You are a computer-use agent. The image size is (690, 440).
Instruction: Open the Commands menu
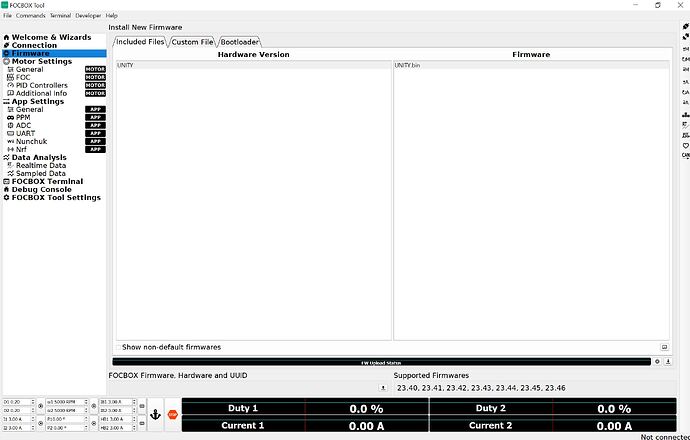tap(30, 15)
